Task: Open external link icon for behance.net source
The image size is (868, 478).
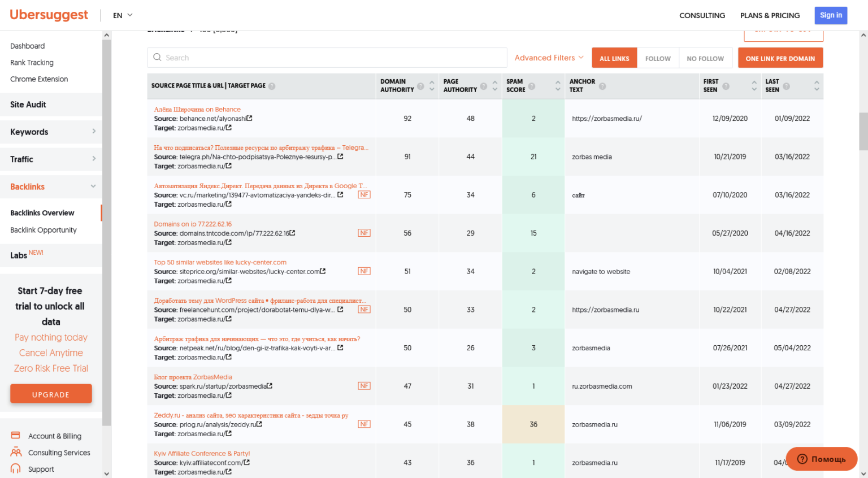Action: tap(249, 119)
